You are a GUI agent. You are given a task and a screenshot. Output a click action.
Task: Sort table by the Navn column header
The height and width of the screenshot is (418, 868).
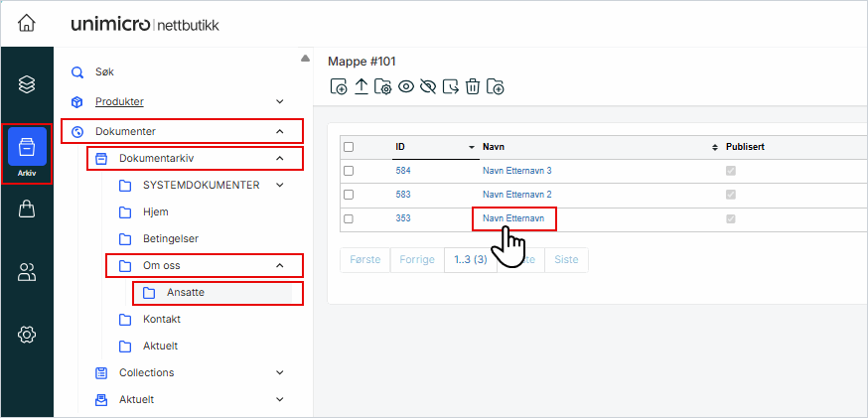coord(494,147)
